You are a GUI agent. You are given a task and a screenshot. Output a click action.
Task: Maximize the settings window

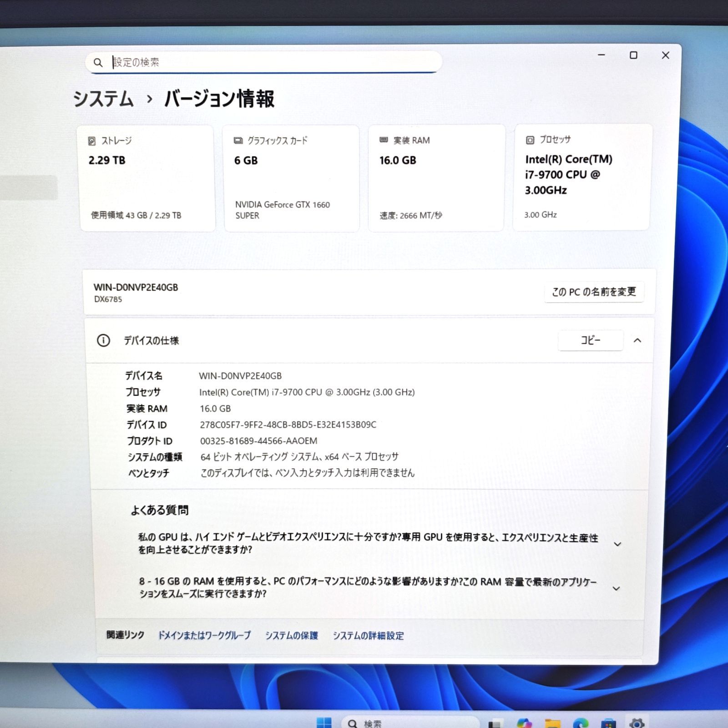(x=633, y=55)
